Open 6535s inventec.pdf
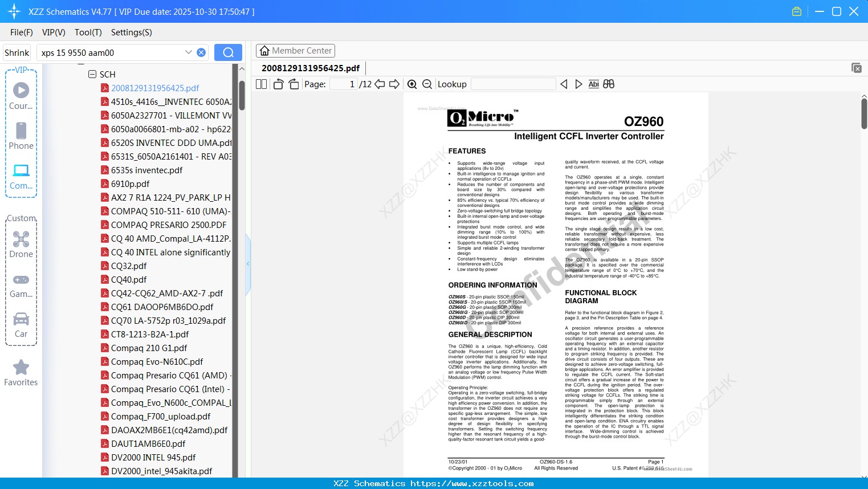 click(146, 170)
